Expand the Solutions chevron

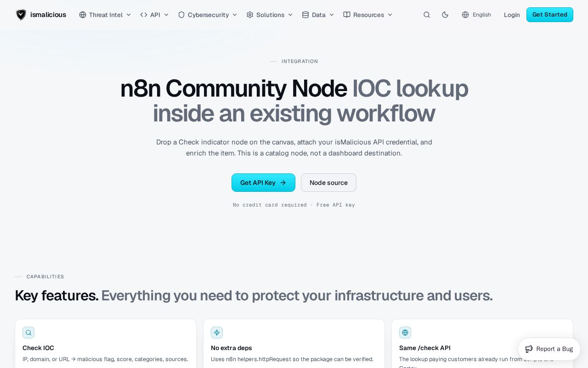point(290,15)
